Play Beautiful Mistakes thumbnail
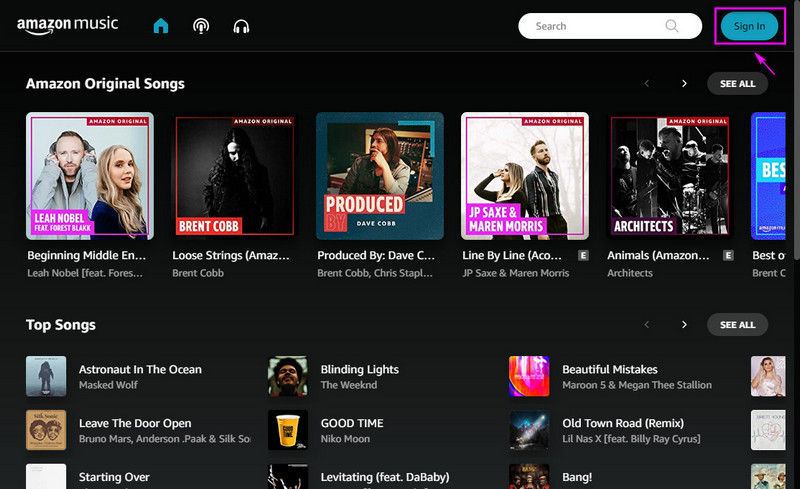The width and height of the screenshot is (800, 489). (x=529, y=376)
